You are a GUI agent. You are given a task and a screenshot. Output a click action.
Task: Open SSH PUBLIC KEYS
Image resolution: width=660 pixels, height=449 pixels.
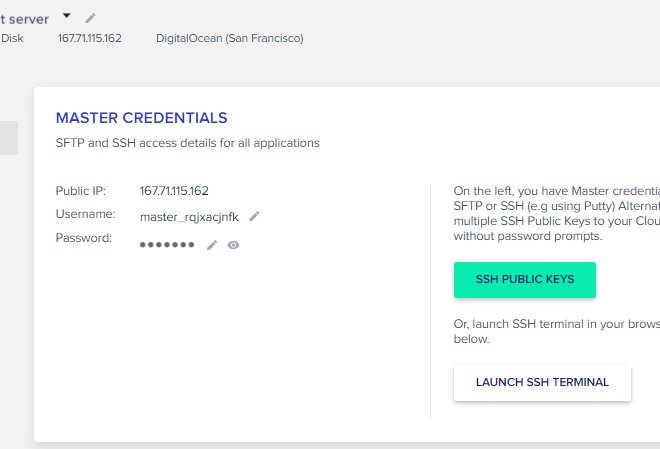coord(524,280)
